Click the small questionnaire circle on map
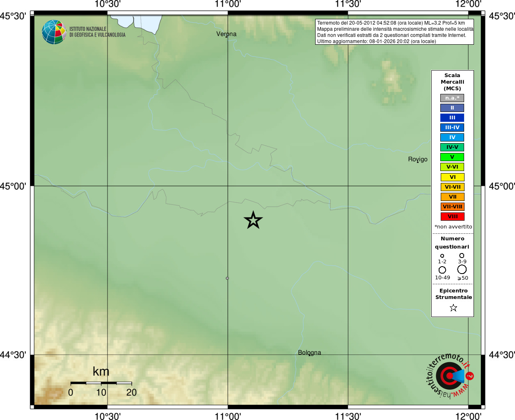Image resolution: width=515 pixels, height=420 pixels. [x=227, y=278]
